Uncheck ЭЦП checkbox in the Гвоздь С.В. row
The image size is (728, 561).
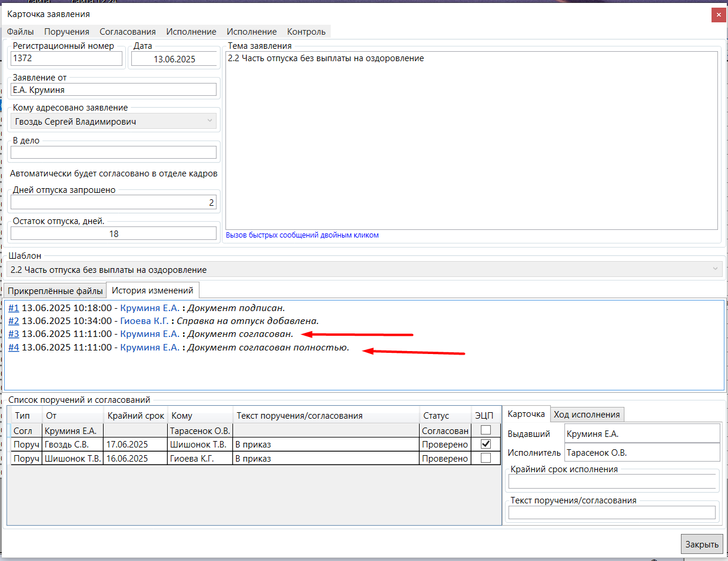tap(486, 445)
